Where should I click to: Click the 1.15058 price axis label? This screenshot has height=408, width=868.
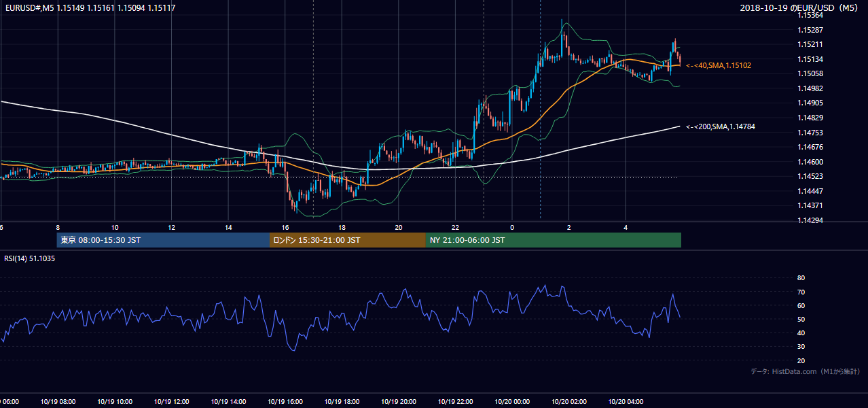point(810,73)
